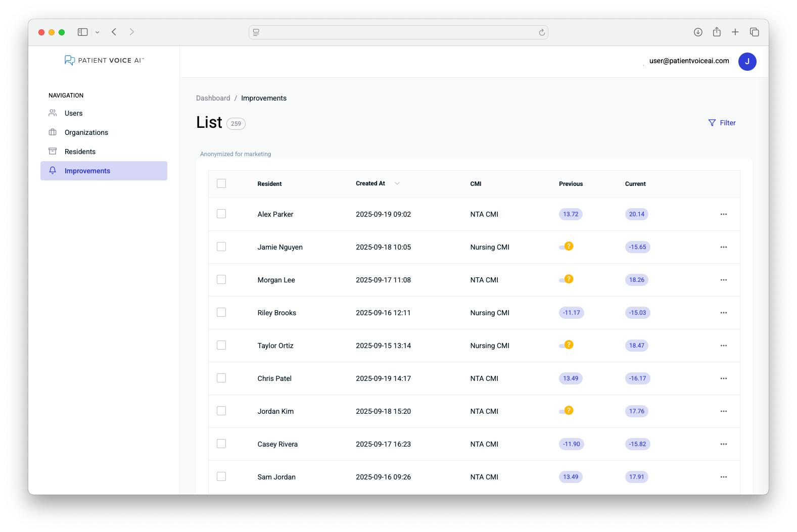Go to Residents section
The height and width of the screenshot is (532, 797).
point(80,152)
